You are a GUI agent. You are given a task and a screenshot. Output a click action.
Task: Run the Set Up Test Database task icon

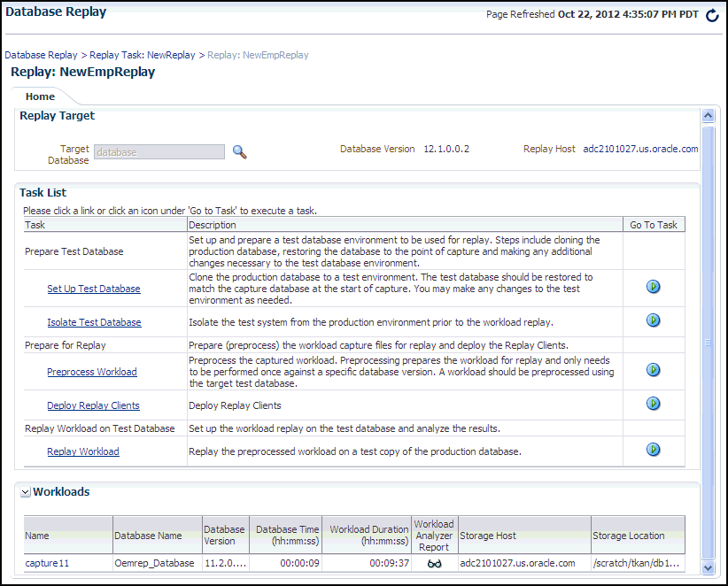click(654, 287)
